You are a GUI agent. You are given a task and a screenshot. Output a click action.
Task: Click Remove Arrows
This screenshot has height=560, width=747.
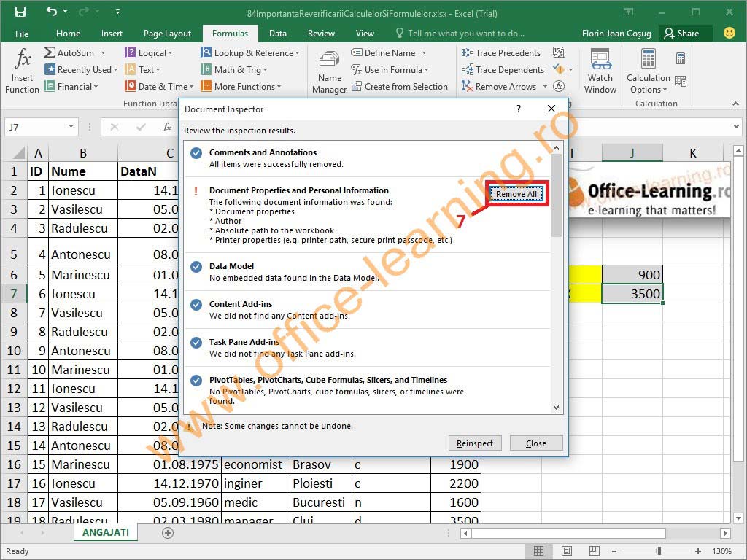point(499,86)
